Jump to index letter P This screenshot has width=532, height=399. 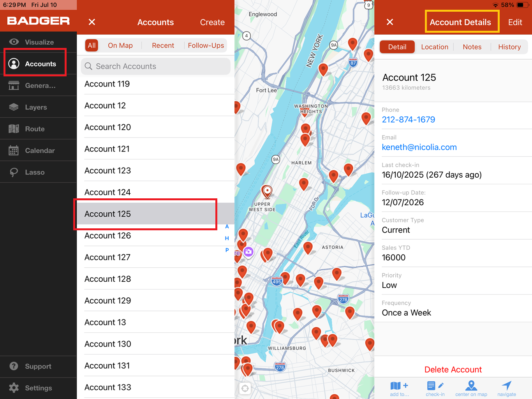coord(227,250)
